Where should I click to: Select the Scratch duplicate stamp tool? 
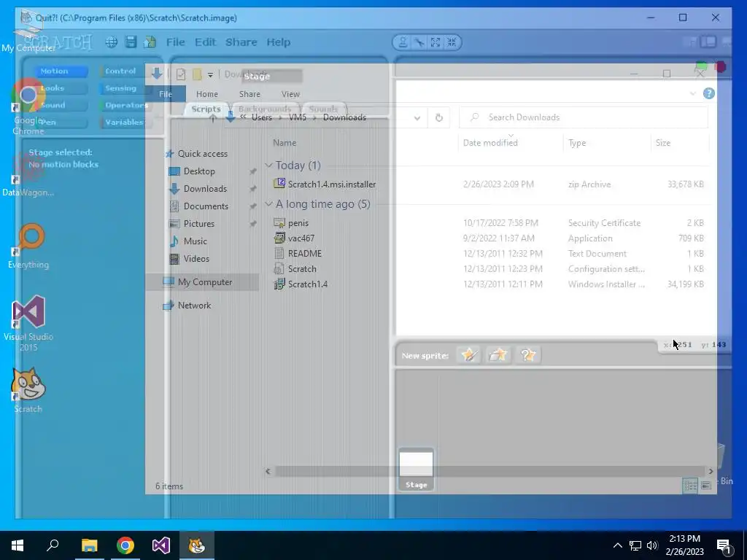pos(403,42)
